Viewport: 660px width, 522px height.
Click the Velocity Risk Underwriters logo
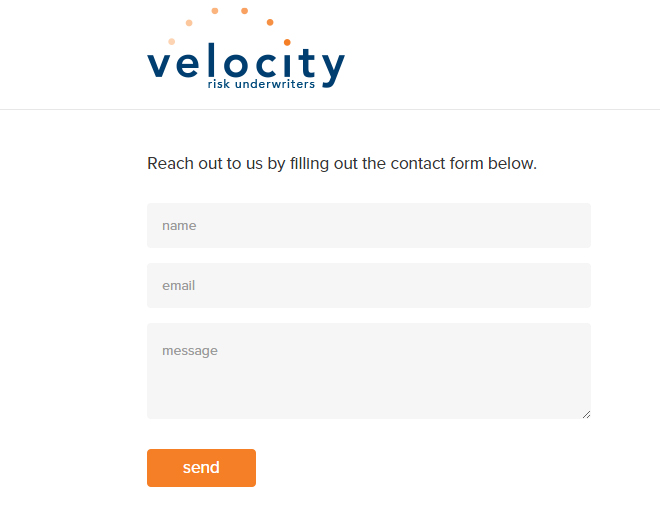coord(246,48)
